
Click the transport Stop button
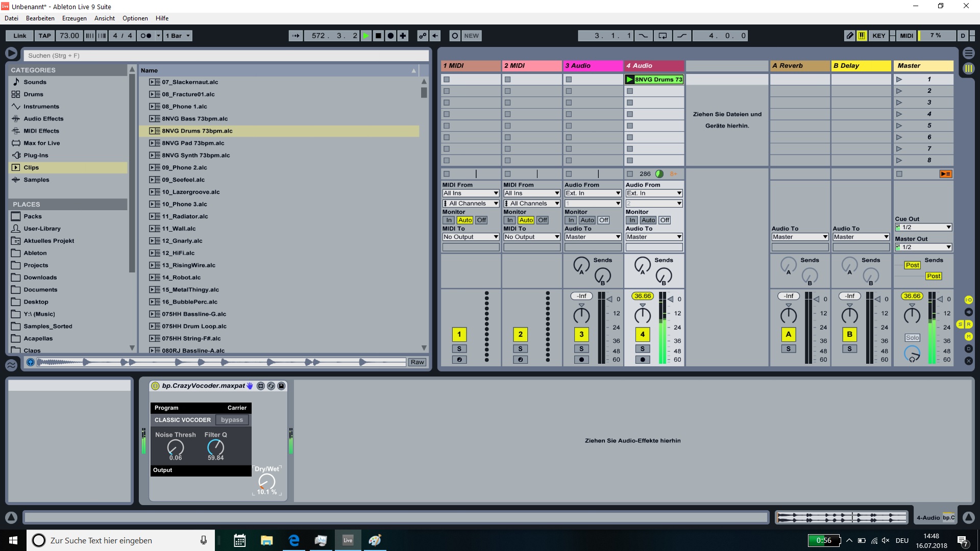[378, 36]
